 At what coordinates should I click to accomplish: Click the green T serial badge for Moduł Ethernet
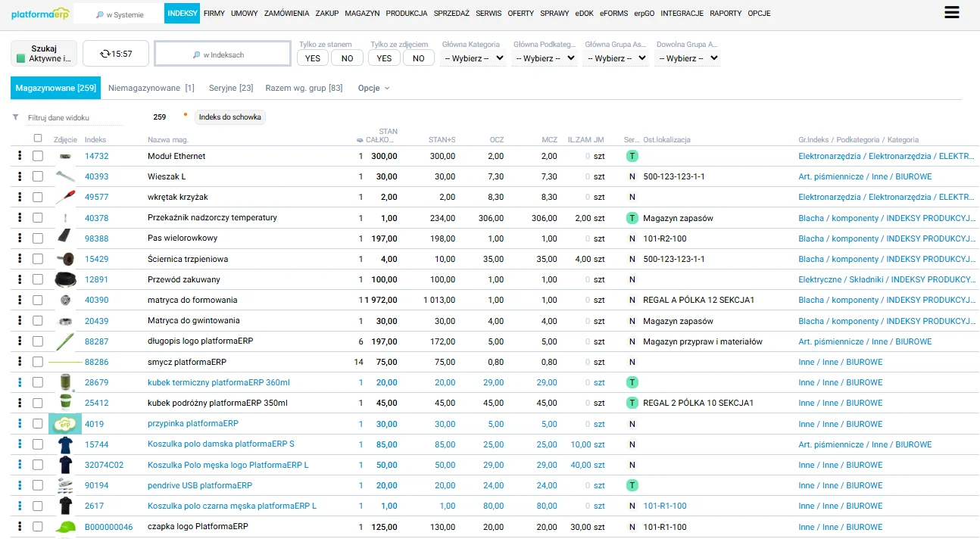(632, 156)
